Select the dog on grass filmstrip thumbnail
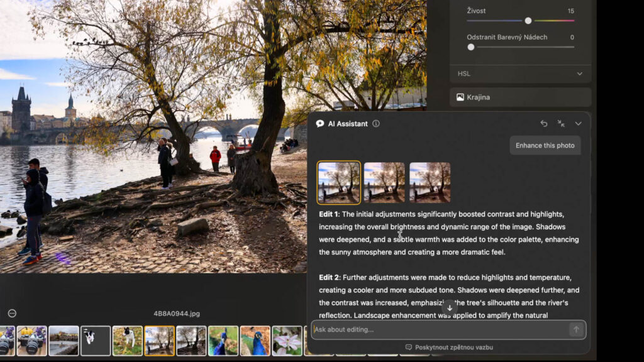This screenshot has height=362, width=644. (x=127, y=341)
